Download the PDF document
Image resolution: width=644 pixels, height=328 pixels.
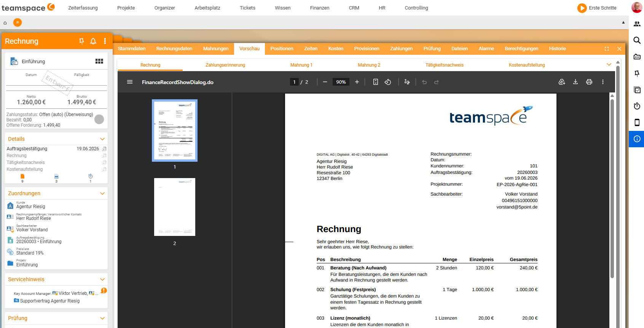(x=575, y=82)
